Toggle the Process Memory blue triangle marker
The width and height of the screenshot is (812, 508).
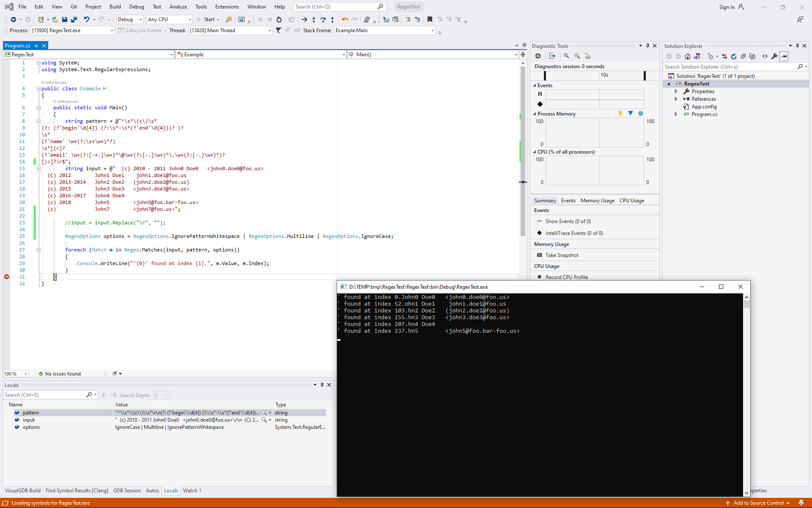[631, 113]
